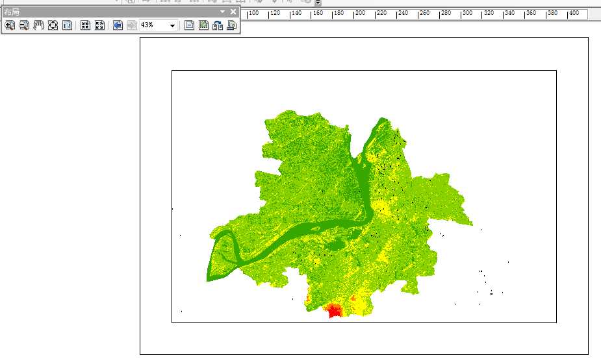Open layout toolbar options arrow
The height and width of the screenshot is (364, 601).
coord(222,12)
